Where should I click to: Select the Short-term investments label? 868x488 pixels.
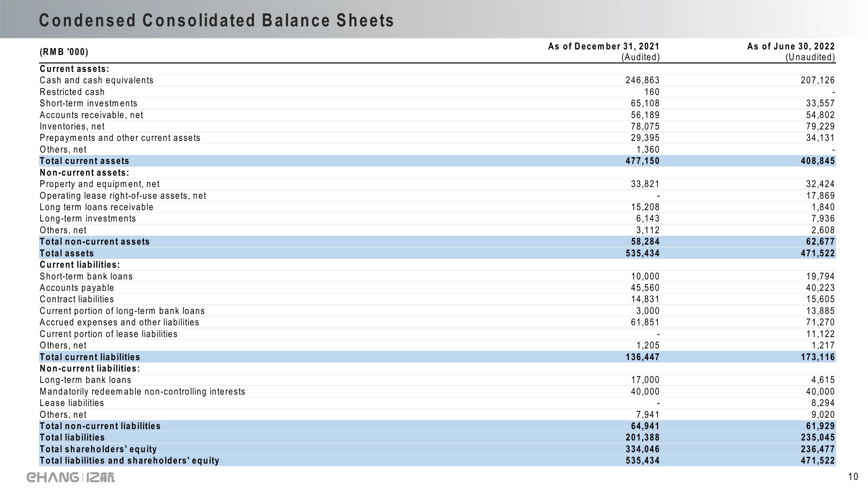(x=89, y=103)
